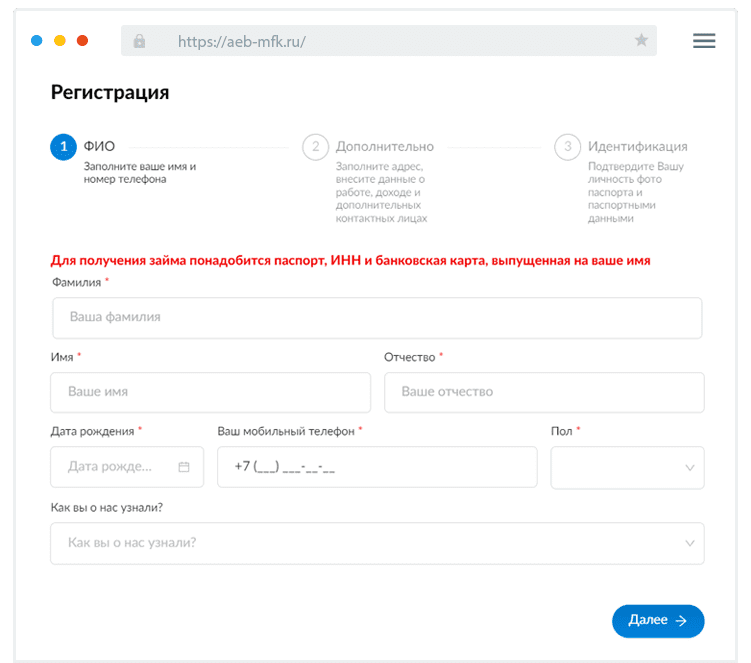The height and width of the screenshot is (663, 751).
Task: Click the red window dot
Action: [82, 41]
